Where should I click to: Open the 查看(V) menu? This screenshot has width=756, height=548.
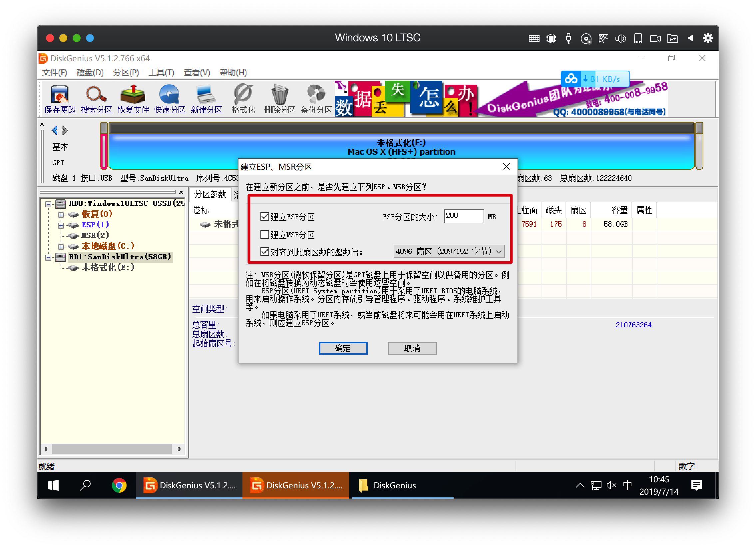point(197,72)
